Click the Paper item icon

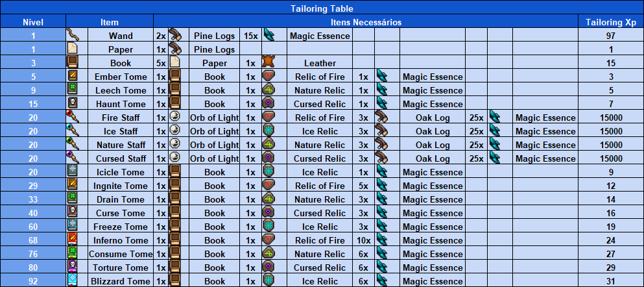coord(73,49)
